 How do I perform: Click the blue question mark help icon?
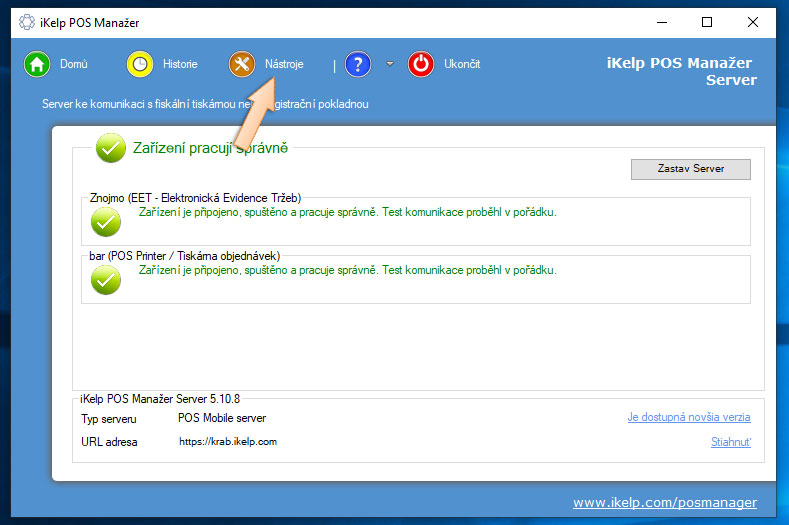(x=358, y=64)
